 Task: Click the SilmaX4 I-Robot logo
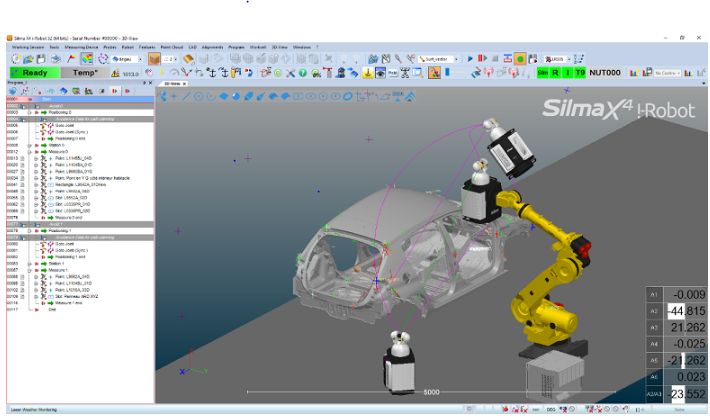click(618, 110)
